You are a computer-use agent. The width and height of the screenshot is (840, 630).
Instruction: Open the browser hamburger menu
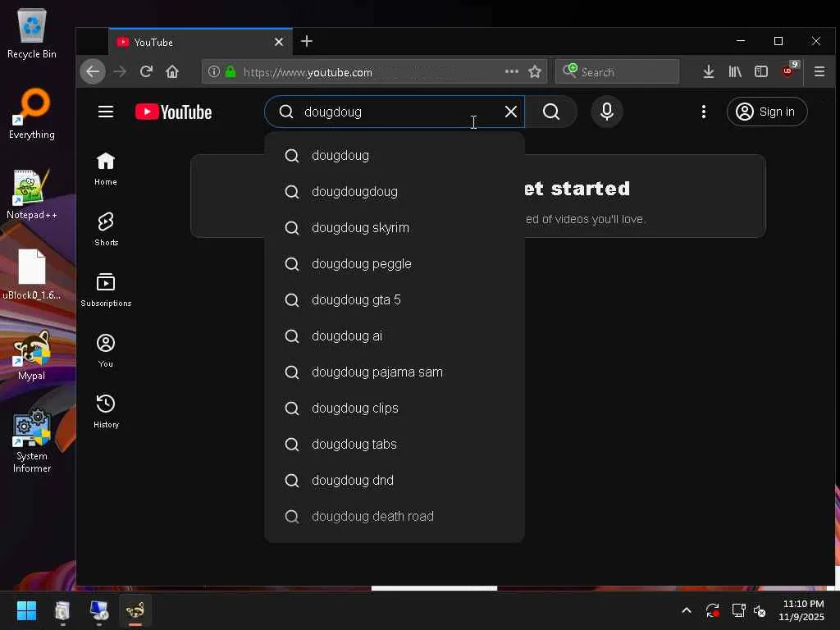point(819,71)
